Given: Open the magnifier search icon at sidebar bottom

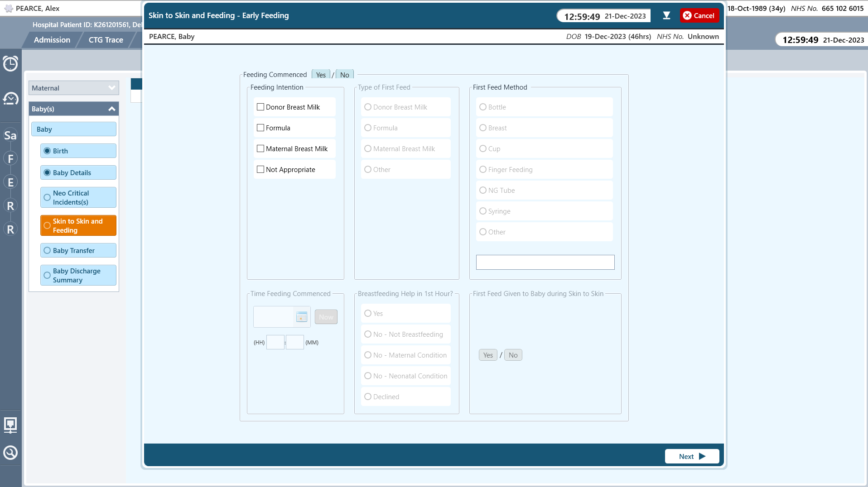Looking at the screenshot, I should click(10, 453).
